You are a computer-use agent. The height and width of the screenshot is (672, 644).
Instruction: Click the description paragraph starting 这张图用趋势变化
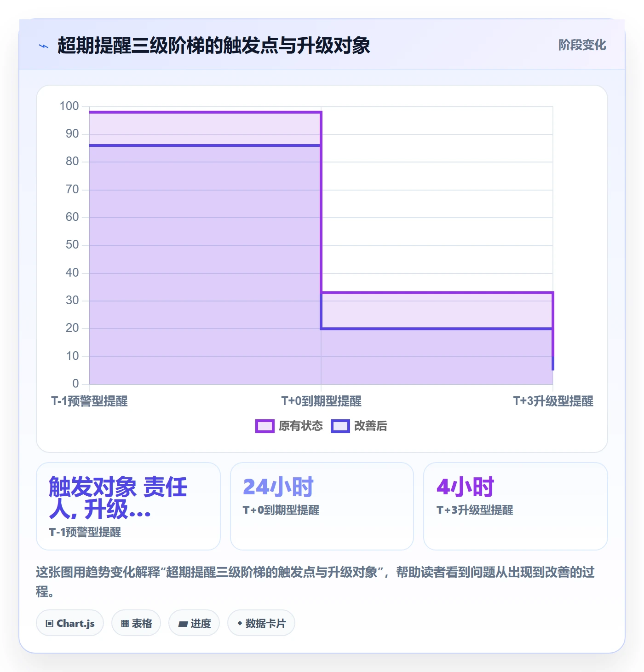click(316, 582)
